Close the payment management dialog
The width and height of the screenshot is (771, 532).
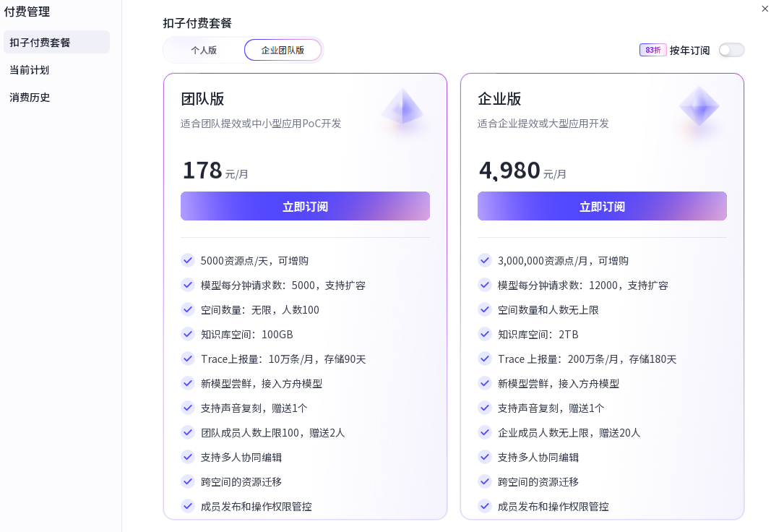tap(764, 9)
